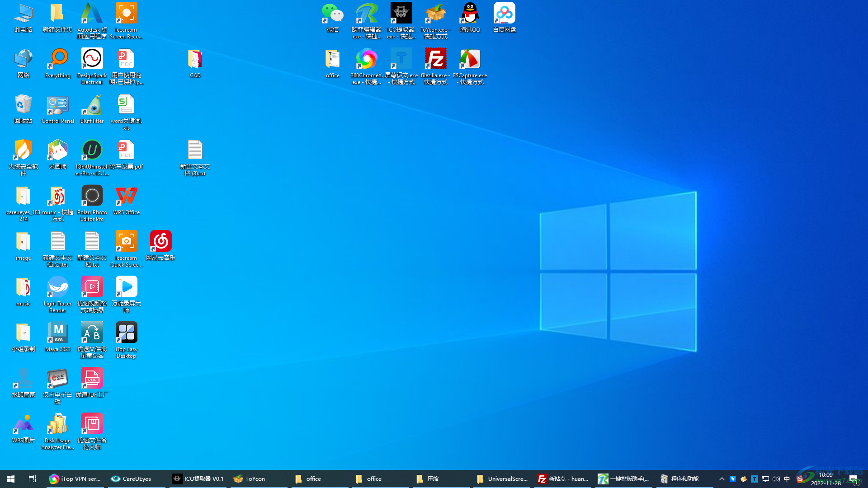The width and height of the screenshot is (868, 488).
Task: Select 欧菲编辑器.exe shortcut
Action: point(367,21)
